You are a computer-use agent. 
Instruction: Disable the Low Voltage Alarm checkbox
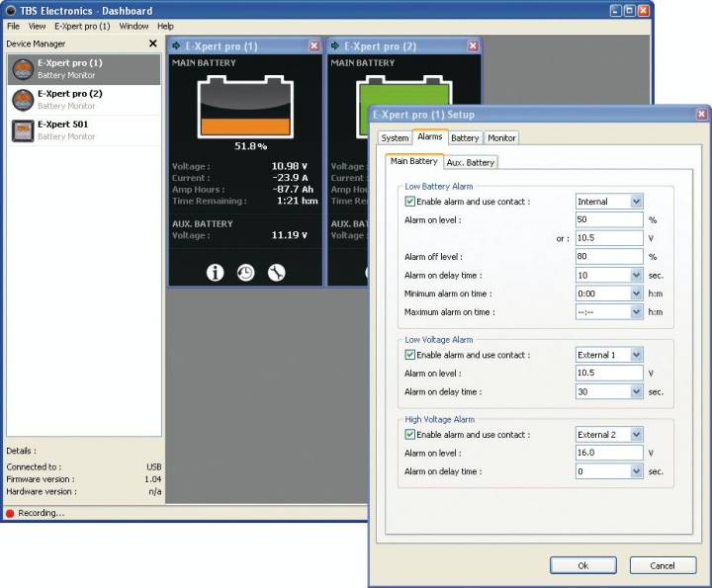[410, 355]
